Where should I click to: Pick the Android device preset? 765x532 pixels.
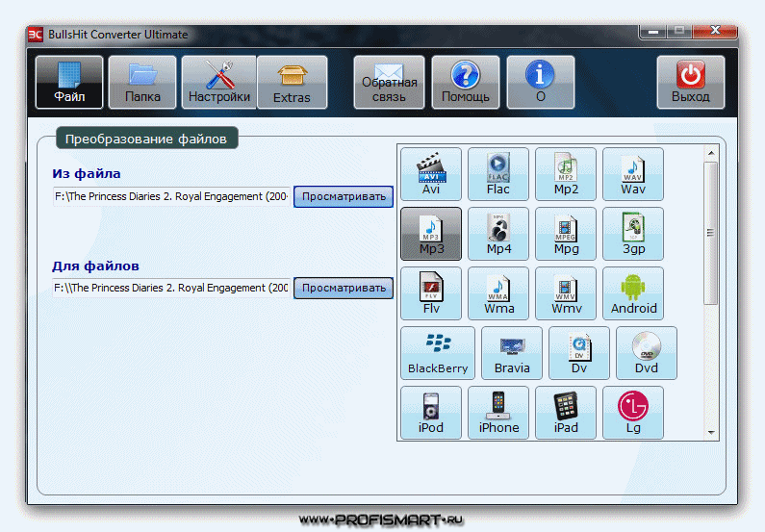pyautogui.click(x=633, y=293)
